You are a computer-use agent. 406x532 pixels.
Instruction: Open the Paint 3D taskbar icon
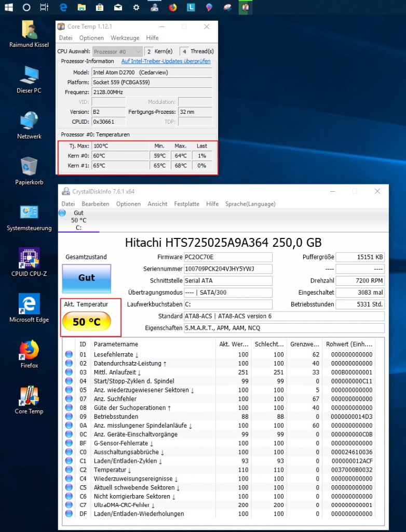point(209,7)
